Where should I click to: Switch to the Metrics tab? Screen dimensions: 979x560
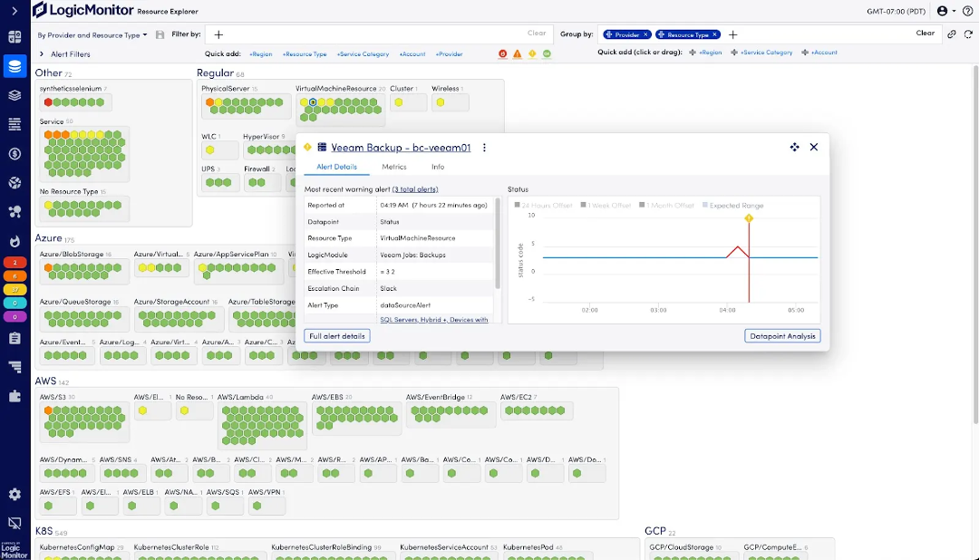(x=394, y=167)
